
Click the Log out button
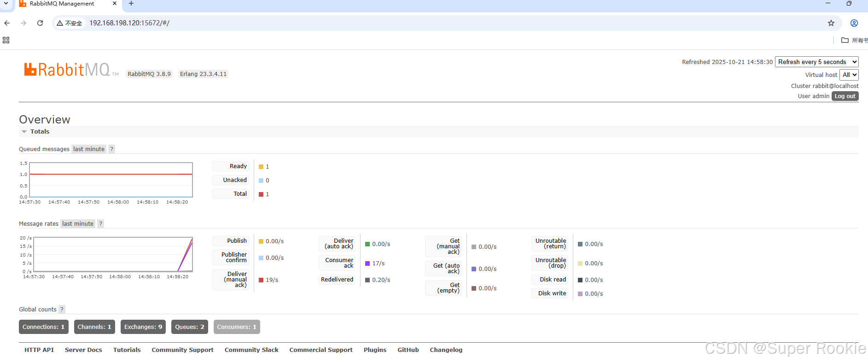coord(845,96)
